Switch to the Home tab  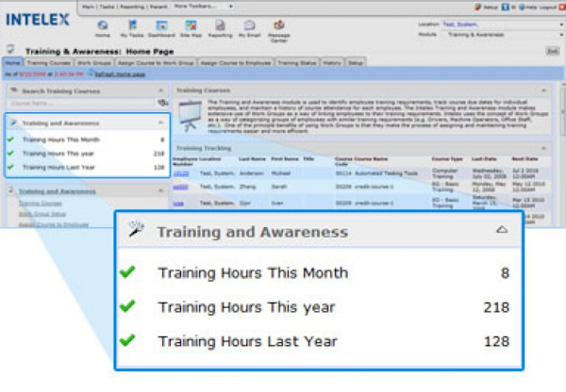tap(12, 63)
